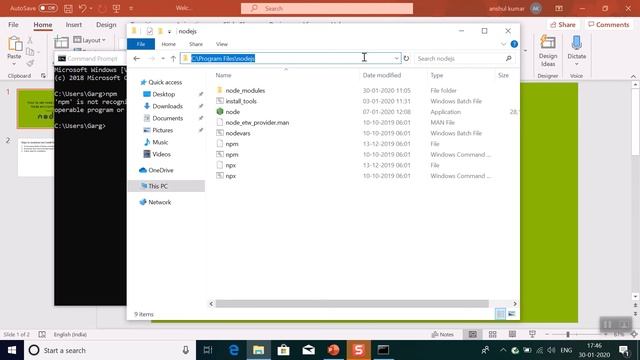Screen dimensions: 640x360
Task: Open Microsoft Store from the taskbar
Action: 283,350
